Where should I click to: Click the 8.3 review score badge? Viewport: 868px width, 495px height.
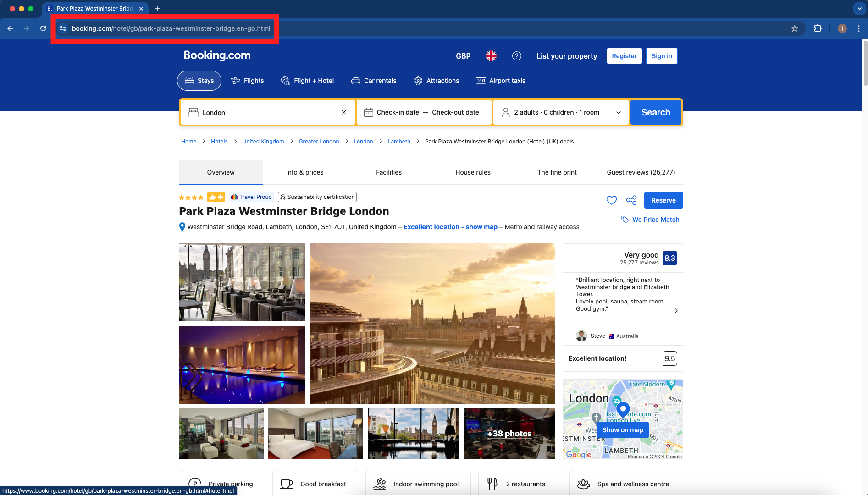670,258
